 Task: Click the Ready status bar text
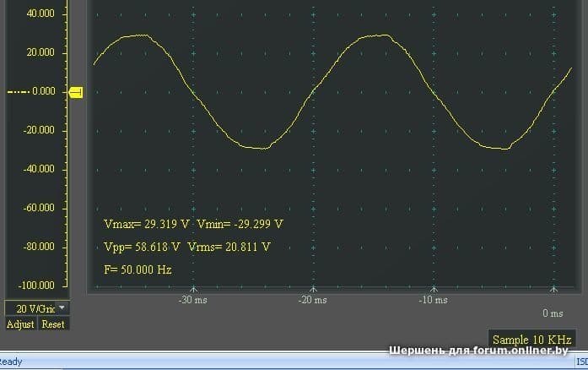point(10,362)
